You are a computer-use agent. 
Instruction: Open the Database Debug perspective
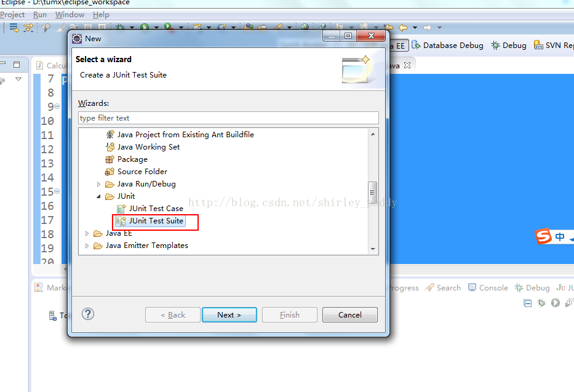tap(447, 46)
